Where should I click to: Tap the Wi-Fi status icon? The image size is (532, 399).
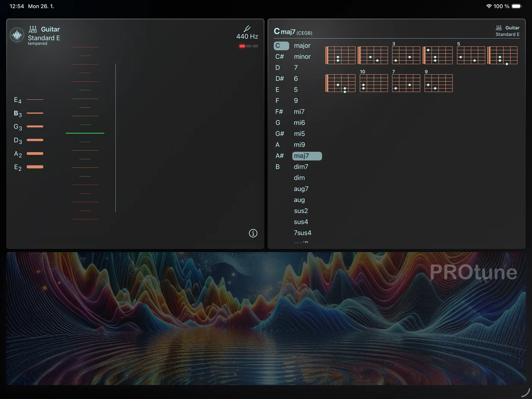click(x=489, y=6)
